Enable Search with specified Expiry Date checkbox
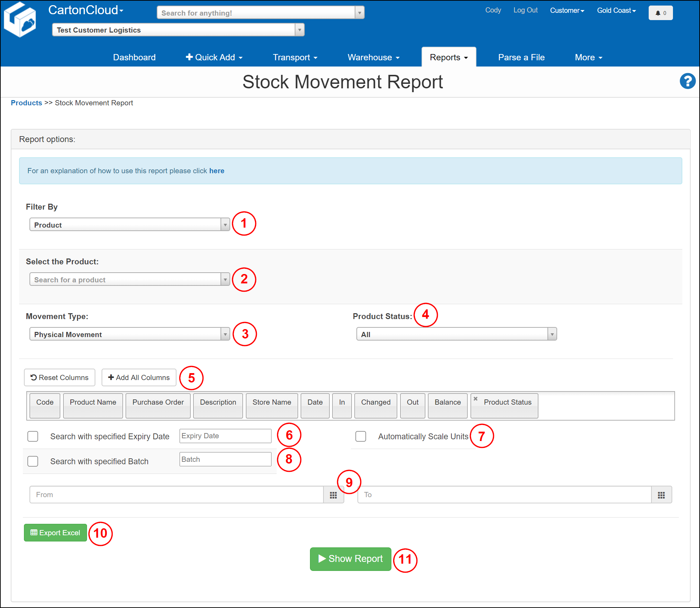 pos(33,436)
